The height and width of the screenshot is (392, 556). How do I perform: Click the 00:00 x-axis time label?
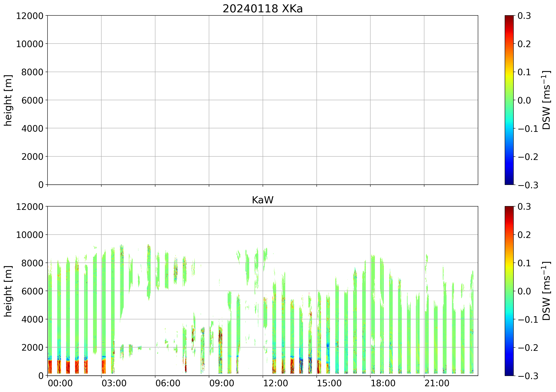pos(60,383)
